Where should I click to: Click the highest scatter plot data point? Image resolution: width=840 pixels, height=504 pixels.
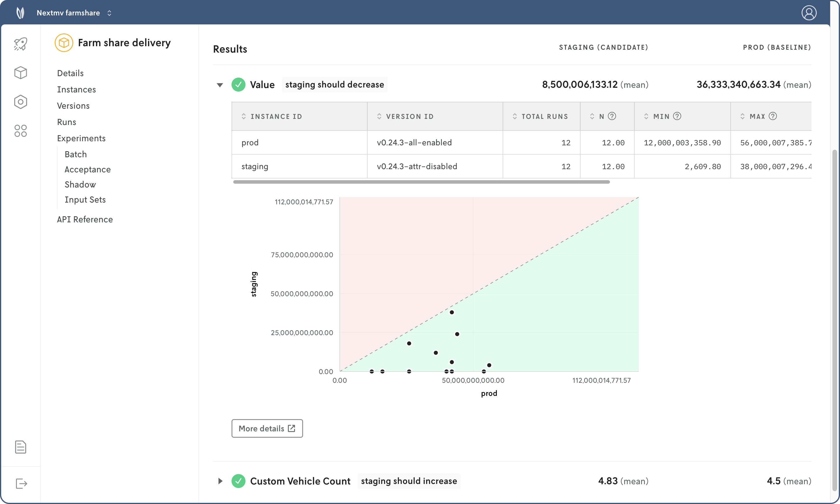(452, 312)
